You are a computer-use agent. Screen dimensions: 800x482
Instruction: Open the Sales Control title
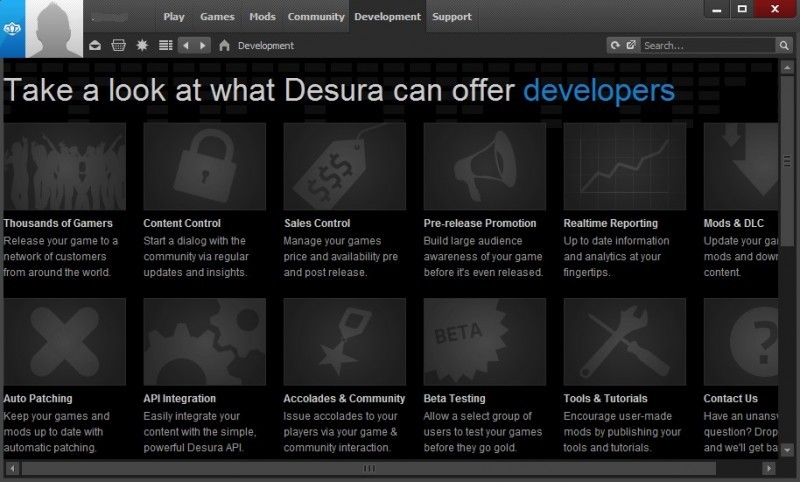(317, 223)
